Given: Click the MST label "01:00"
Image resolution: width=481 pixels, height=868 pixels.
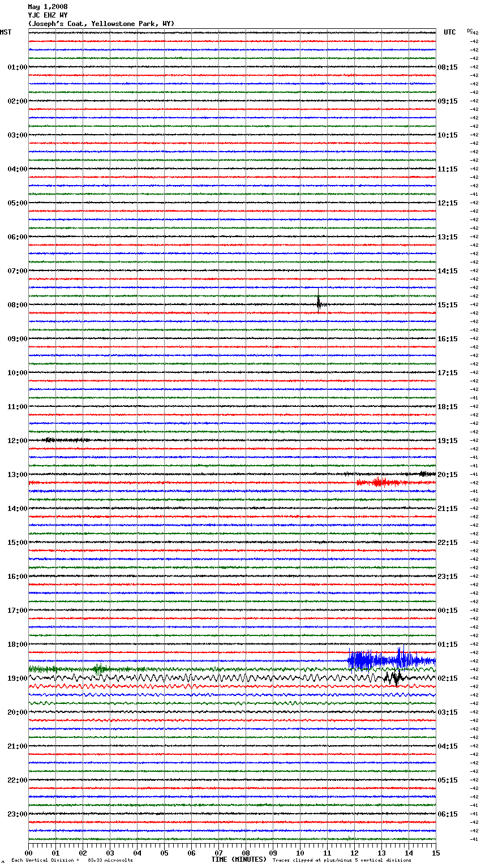Looking at the screenshot, I should click(x=18, y=67).
